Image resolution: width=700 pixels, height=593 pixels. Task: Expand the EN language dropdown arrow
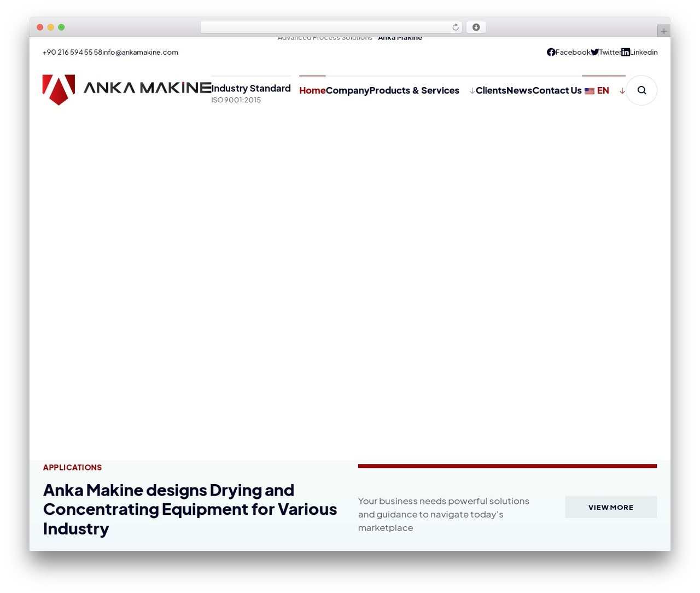click(x=622, y=91)
